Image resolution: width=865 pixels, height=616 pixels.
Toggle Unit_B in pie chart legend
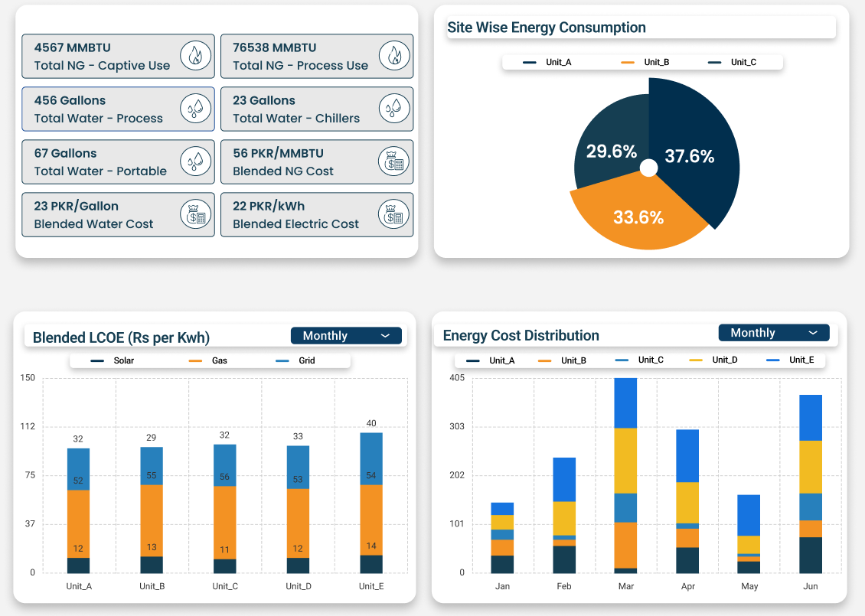647,62
